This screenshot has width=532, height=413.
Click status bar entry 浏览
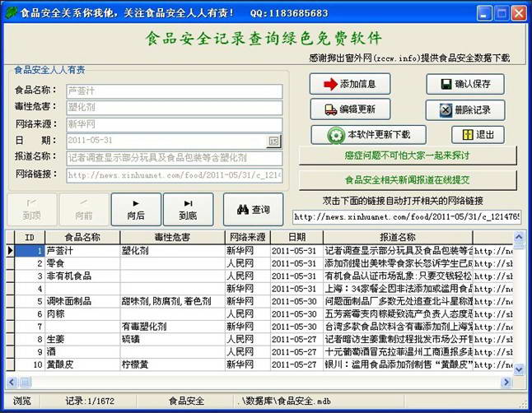click(x=22, y=401)
